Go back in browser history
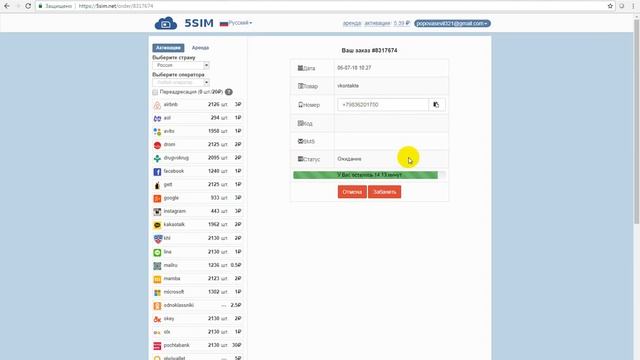640x360 pixels. pyautogui.click(x=7, y=6)
